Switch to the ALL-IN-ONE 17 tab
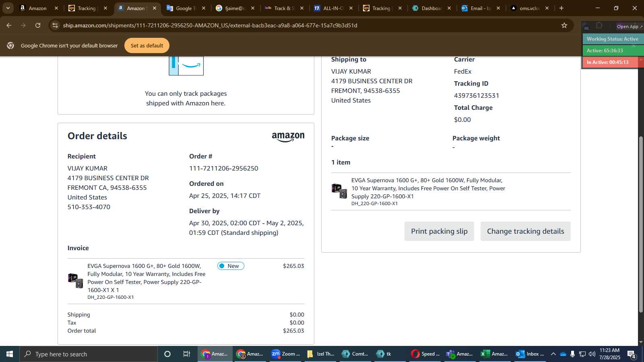Image resolution: width=644 pixels, height=362 pixels. tap(333, 8)
